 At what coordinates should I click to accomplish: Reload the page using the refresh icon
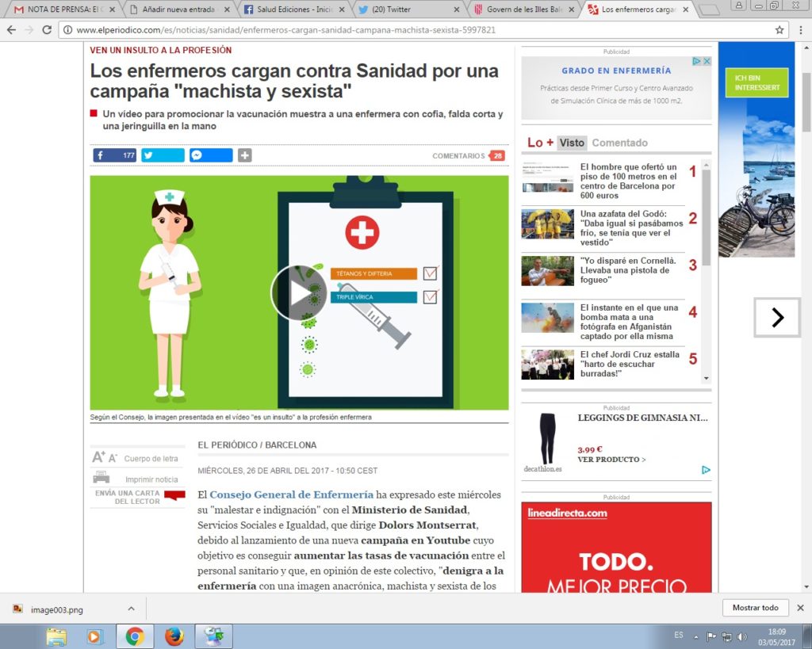click(47, 30)
